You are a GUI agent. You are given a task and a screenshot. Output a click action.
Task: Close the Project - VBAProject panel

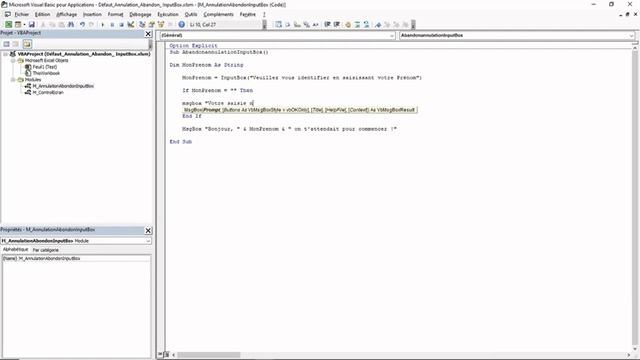[x=148, y=34]
